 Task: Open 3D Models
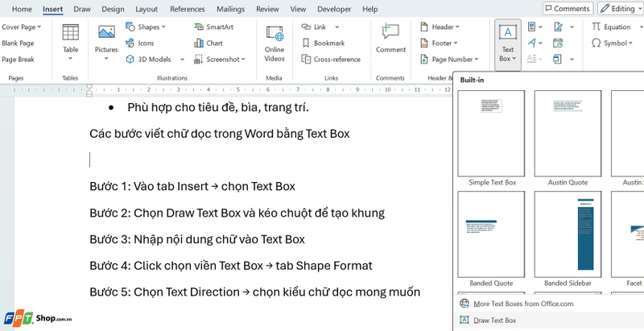[148, 59]
